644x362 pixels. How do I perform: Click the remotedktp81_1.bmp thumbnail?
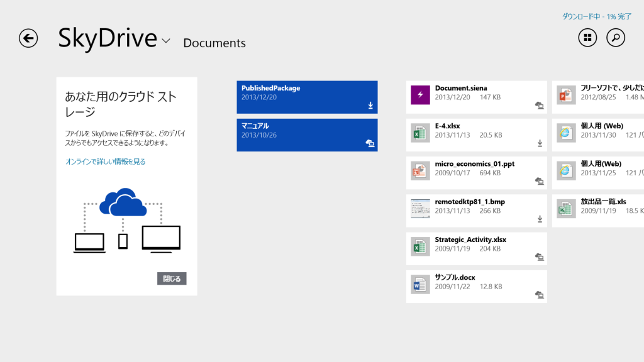click(x=420, y=209)
